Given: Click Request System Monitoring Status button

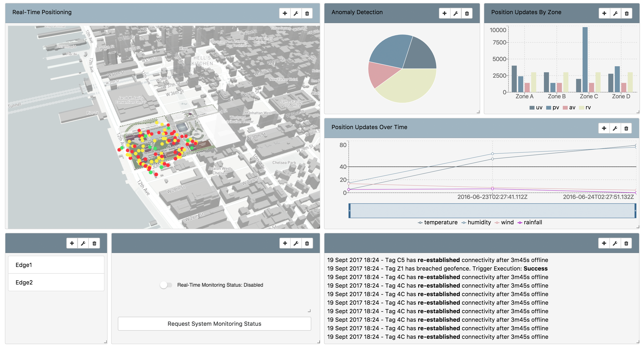Looking at the screenshot, I should click(214, 324).
